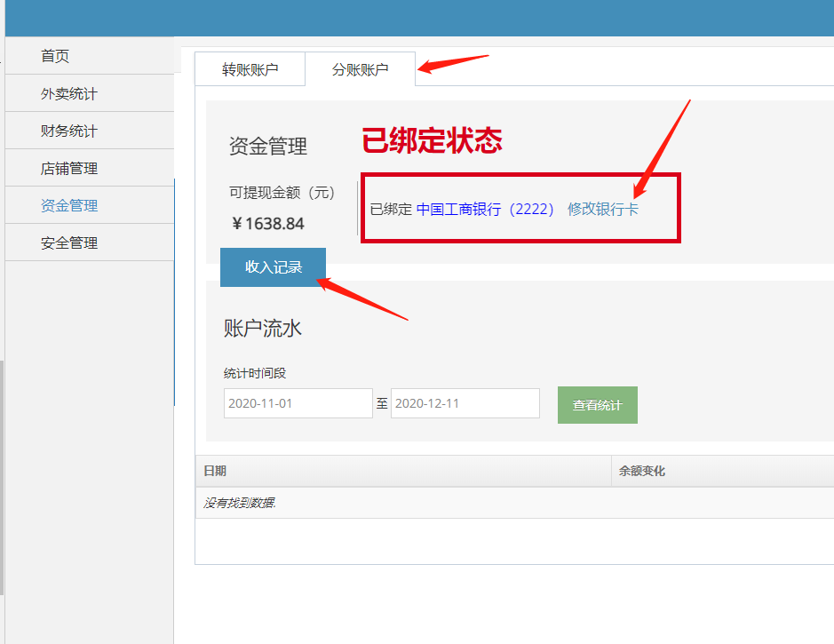Go to 外卖统计 in the sidebar
This screenshot has height=644, width=834.
69,93
